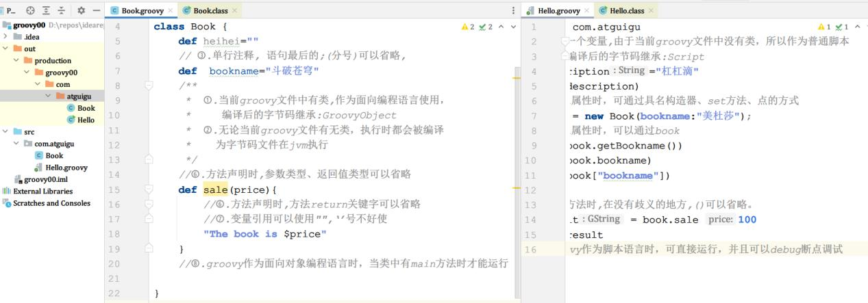The height and width of the screenshot is (303, 868).
Task: Close the Book.groovy tab
Action: coord(171,11)
